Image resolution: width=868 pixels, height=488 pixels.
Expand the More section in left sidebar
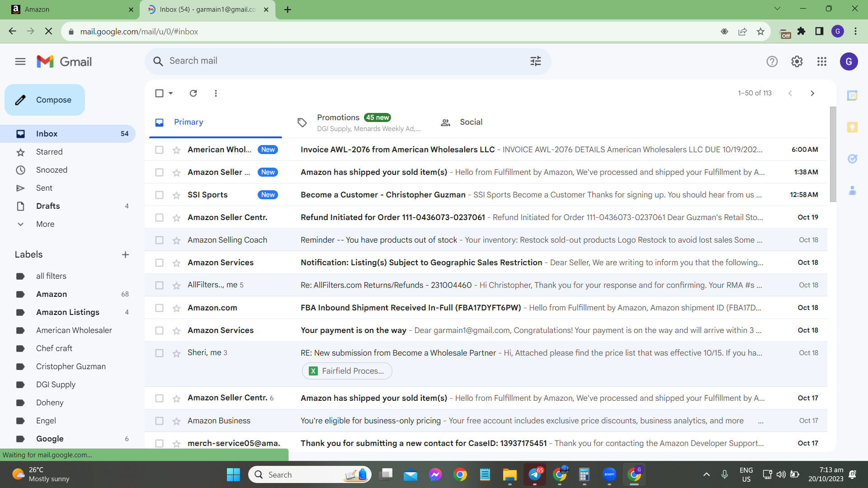pyautogui.click(x=45, y=224)
